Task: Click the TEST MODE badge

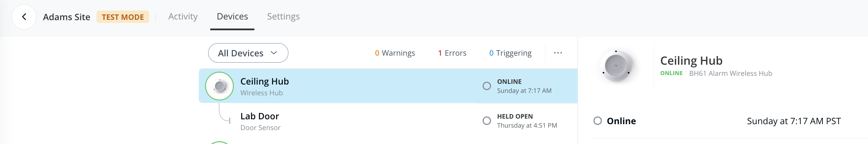Action: [123, 17]
